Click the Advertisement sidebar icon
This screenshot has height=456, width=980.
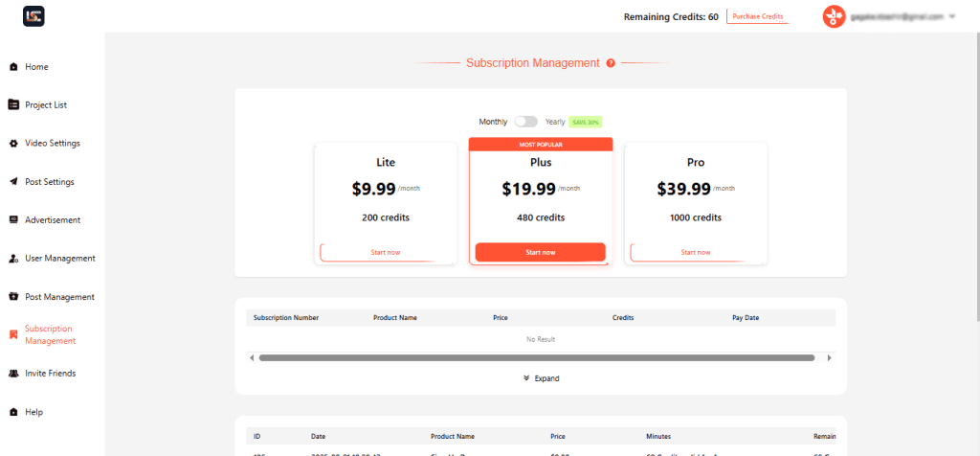coord(13,220)
